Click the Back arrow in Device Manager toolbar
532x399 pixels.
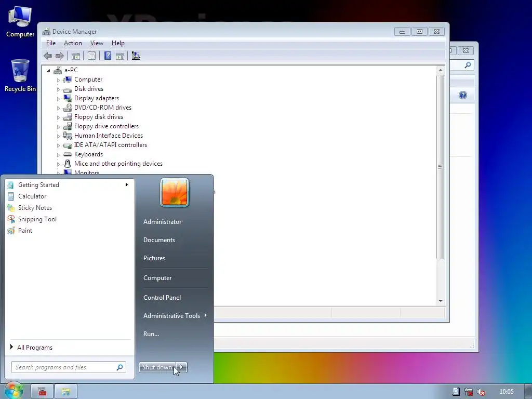(x=48, y=56)
